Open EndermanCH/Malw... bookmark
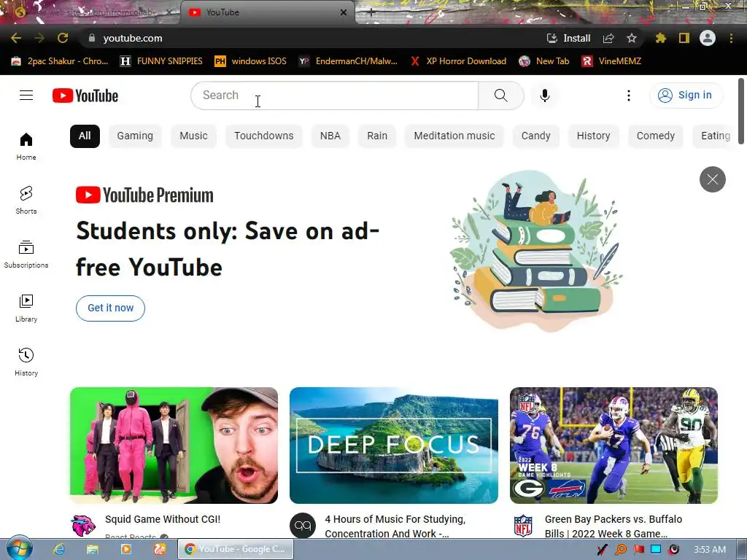Viewport: 747px width, 560px height. pos(348,61)
